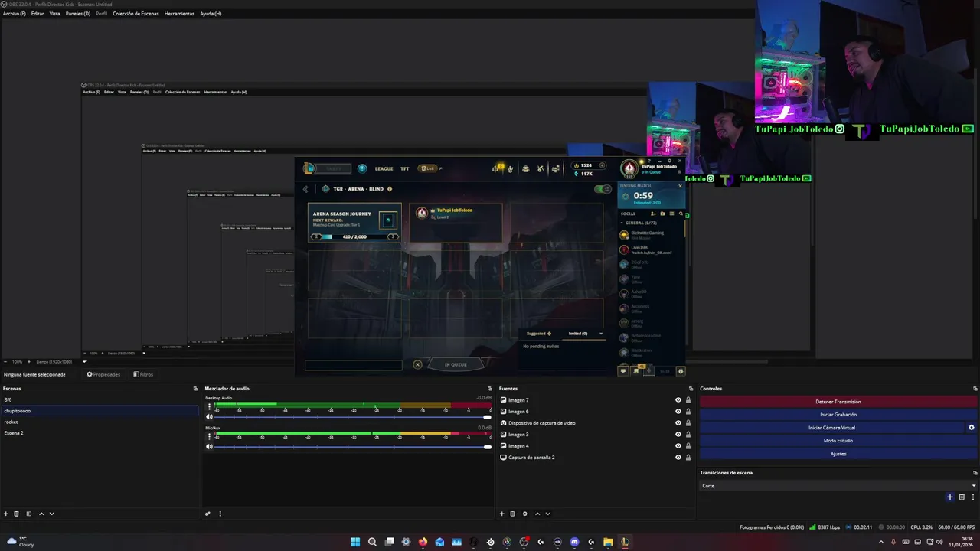Open Windows taskbar search

[x=372, y=542]
